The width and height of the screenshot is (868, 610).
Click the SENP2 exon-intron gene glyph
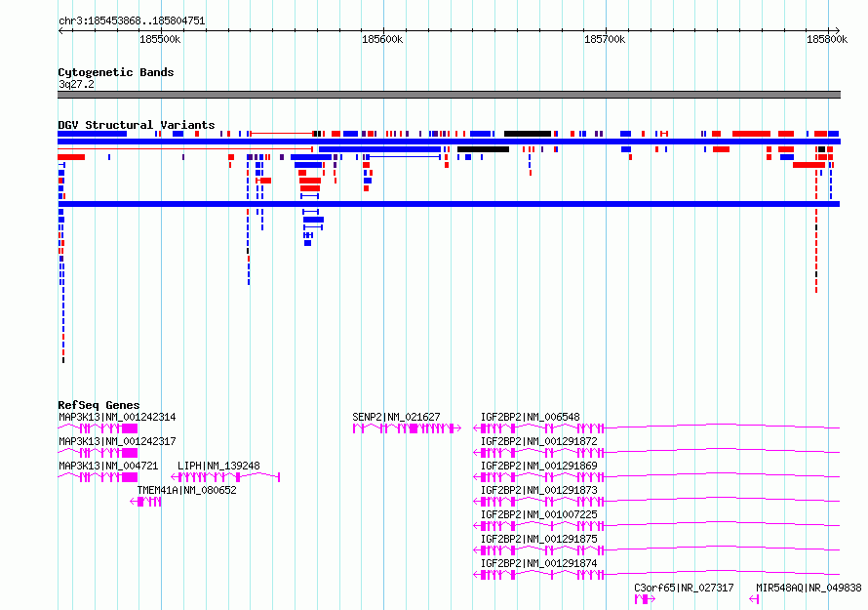click(x=407, y=428)
